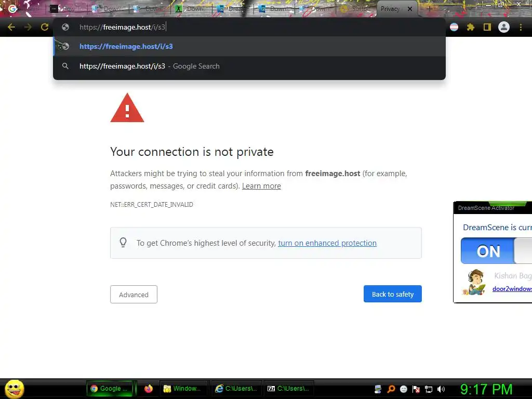Switch to the Google tab

[24, 9]
